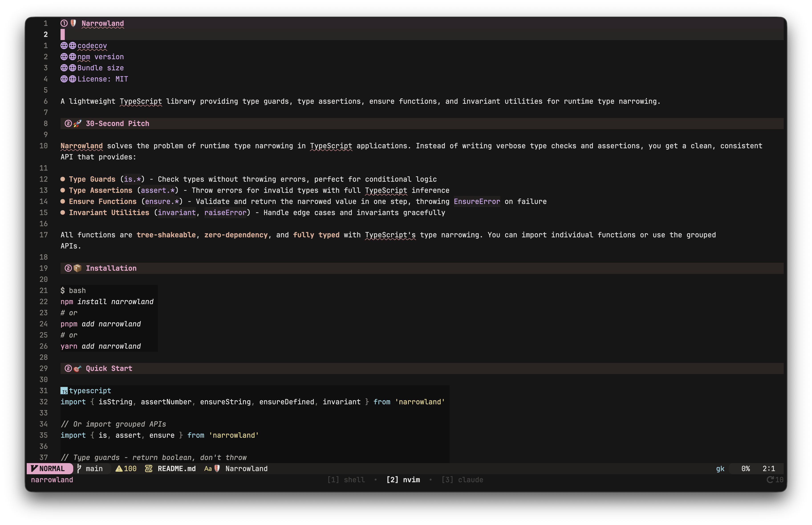812x525 pixels.
Task: Click the bullet before Type Guards
Action: (x=63, y=179)
